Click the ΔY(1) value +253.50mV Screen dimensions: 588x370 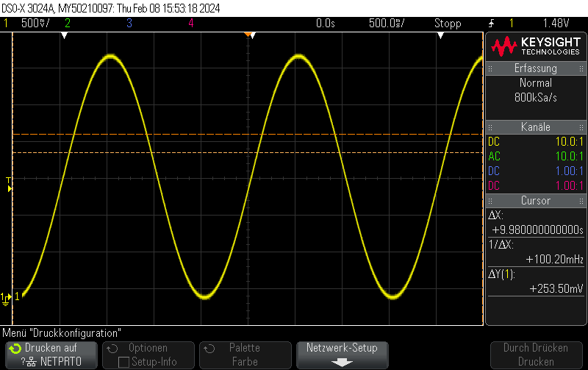tap(556, 288)
